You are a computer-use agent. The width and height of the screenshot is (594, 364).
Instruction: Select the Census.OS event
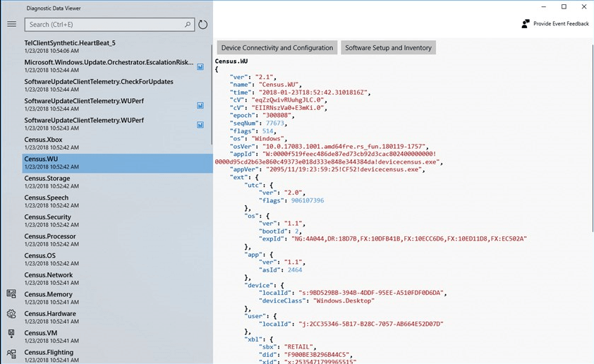click(x=117, y=260)
